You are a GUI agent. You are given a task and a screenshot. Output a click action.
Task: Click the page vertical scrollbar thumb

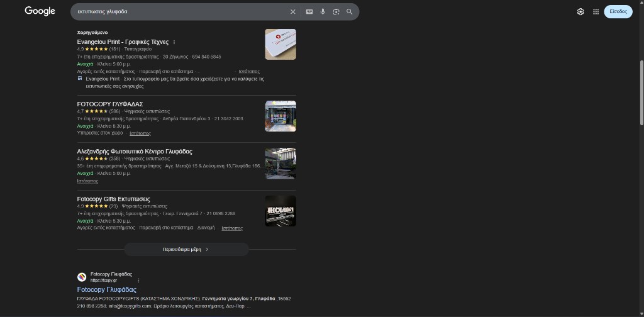click(x=641, y=93)
